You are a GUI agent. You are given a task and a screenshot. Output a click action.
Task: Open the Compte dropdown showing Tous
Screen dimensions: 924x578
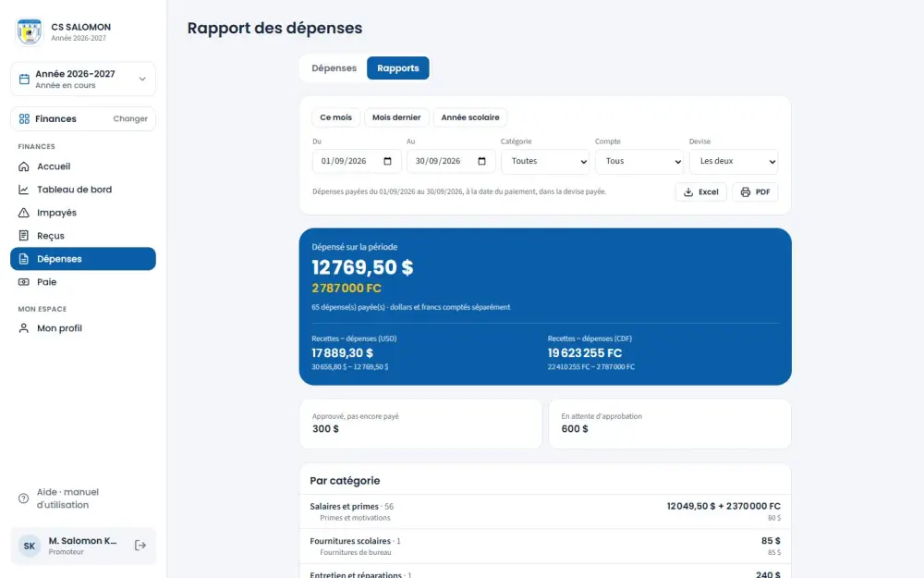tap(639, 161)
